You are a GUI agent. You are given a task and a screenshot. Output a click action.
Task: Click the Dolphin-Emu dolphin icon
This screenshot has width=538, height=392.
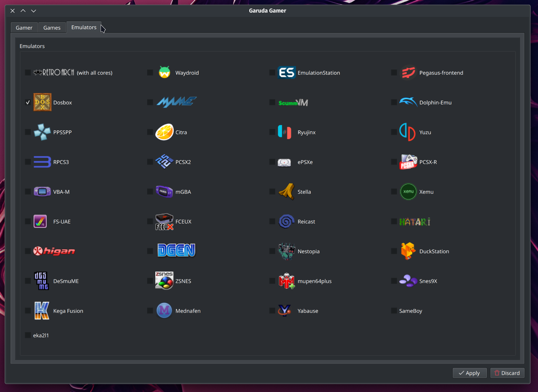coord(408,102)
